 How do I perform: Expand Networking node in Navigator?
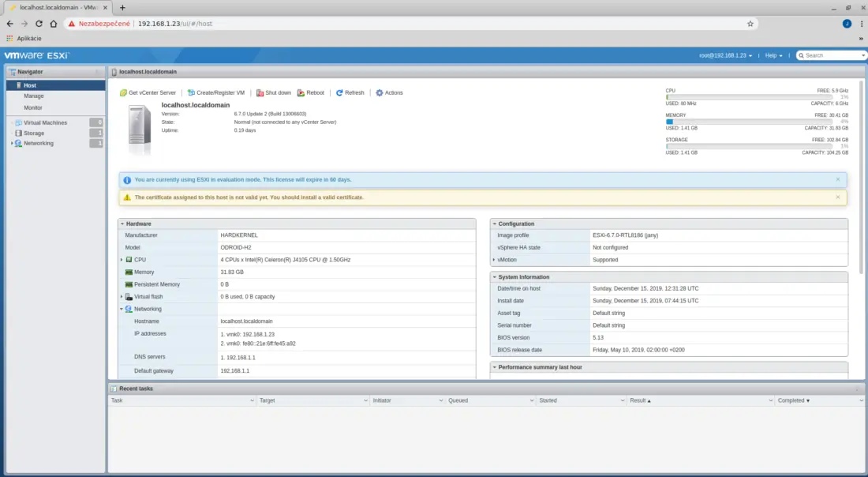click(12, 144)
